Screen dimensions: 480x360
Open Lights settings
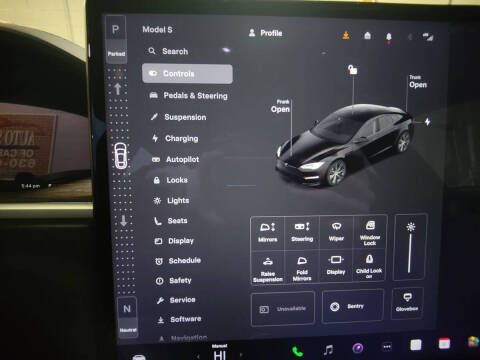[x=171, y=200]
